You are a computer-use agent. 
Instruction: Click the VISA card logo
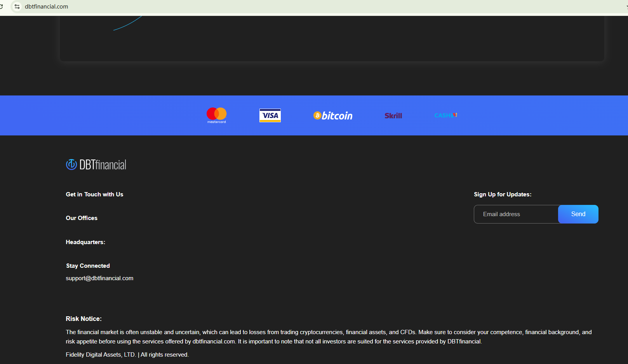coord(270,115)
